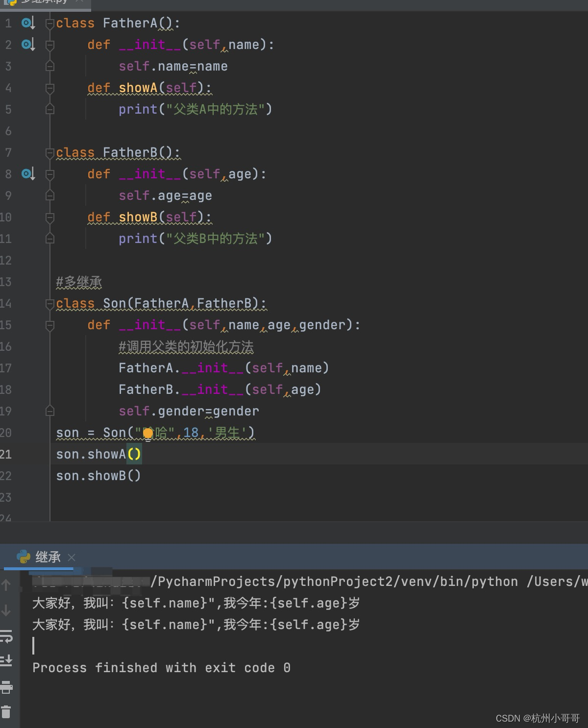Image resolution: width=588 pixels, height=728 pixels.
Task: Click the fold end marker on line 3
Action: [49, 66]
